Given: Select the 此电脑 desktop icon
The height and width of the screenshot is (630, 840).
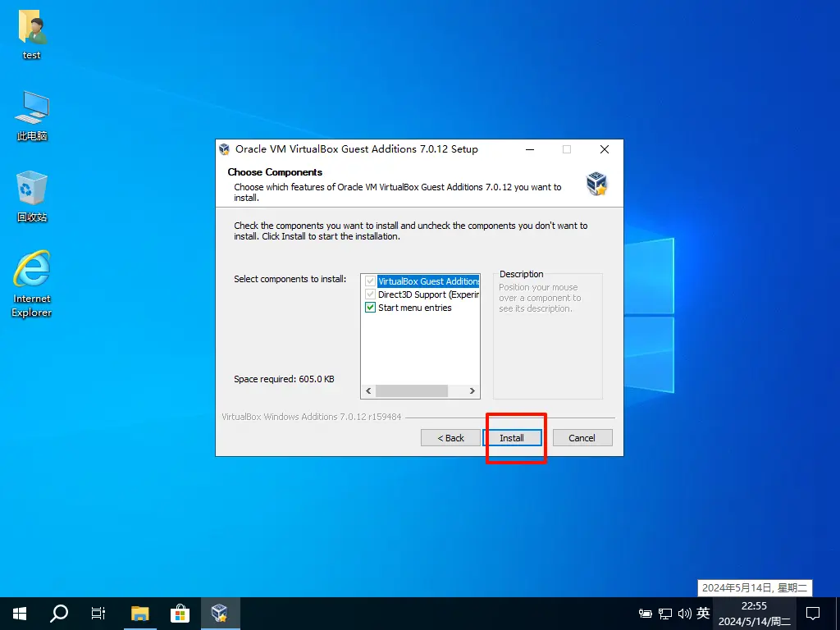Looking at the screenshot, I should [32, 115].
